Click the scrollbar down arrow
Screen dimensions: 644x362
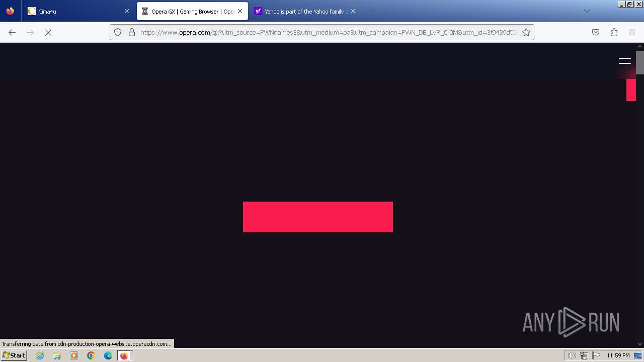640,344
